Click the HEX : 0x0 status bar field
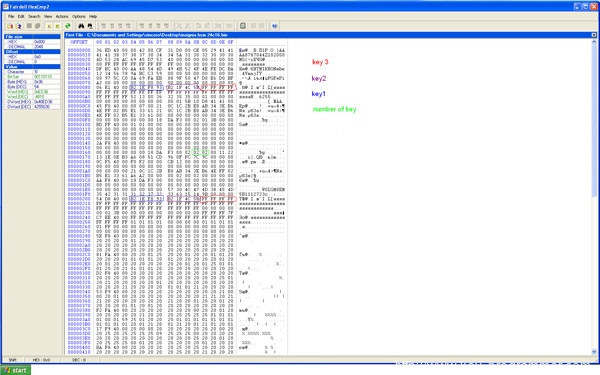This screenshot has width=600, height=375. tap(41, 360)
